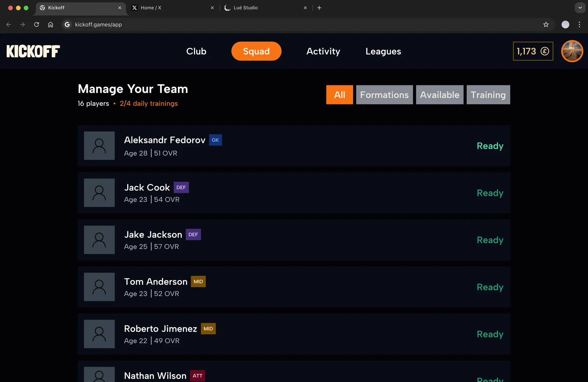Click the Kickoff logo in header
Viewport: 588px width, 382px height.
pyautogui.click(x=33, y=51)
